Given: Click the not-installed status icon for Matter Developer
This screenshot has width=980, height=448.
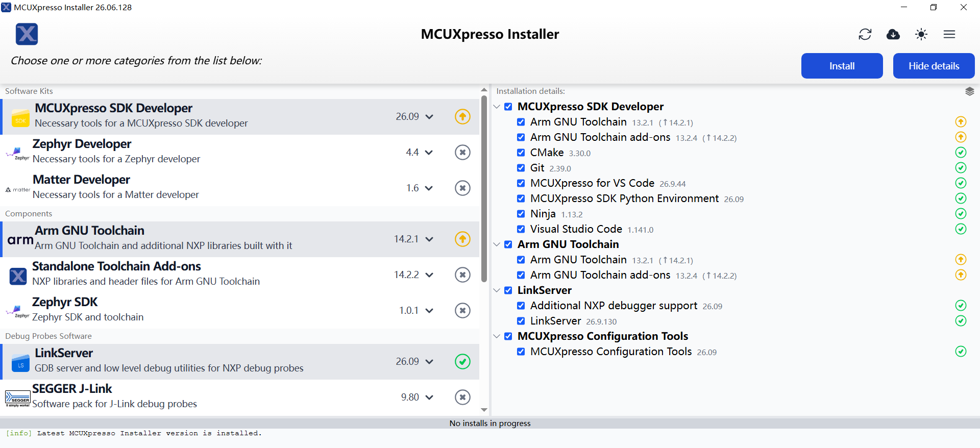Looking at the screenshot, I should tap(462, 188).
